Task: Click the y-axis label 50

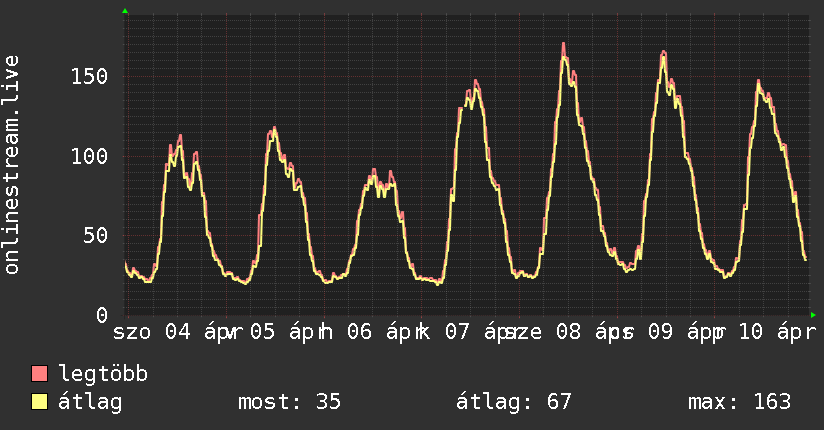Action: click(96, 236)
